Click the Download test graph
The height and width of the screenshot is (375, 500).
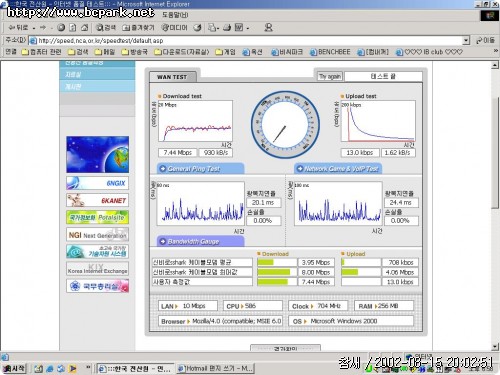tap(195, 121)
